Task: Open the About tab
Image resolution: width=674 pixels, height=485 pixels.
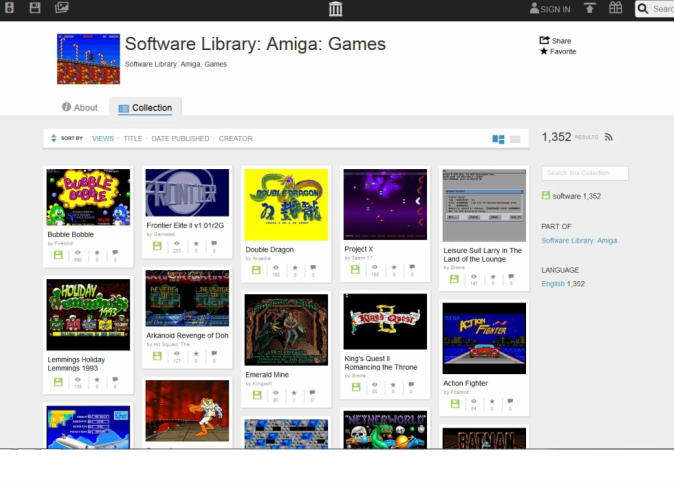Action: 80,107
